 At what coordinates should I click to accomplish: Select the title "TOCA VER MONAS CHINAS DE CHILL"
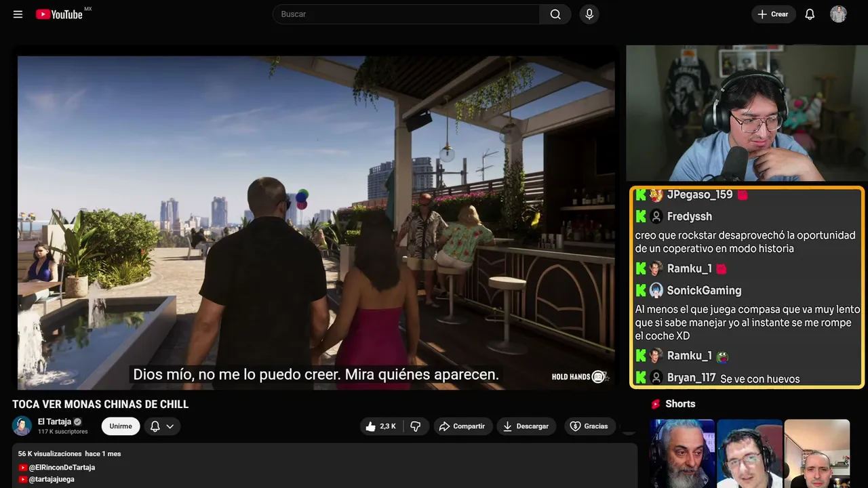point(100,405)
